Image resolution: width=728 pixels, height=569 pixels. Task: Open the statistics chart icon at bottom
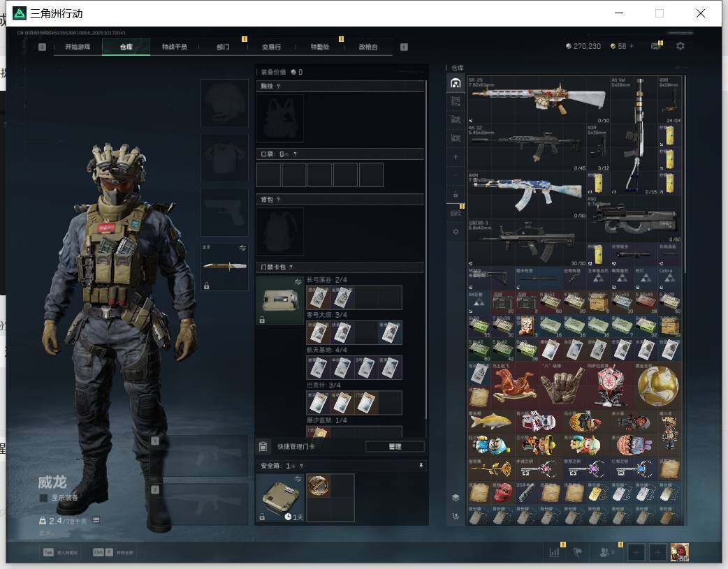coord(554,552)
